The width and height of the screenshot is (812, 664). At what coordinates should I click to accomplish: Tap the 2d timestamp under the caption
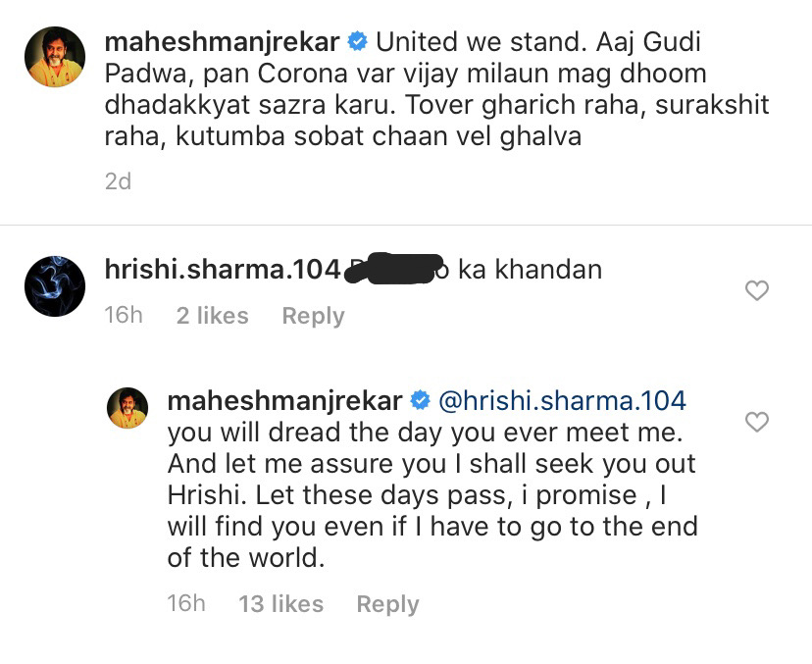[x=118, y=181]
